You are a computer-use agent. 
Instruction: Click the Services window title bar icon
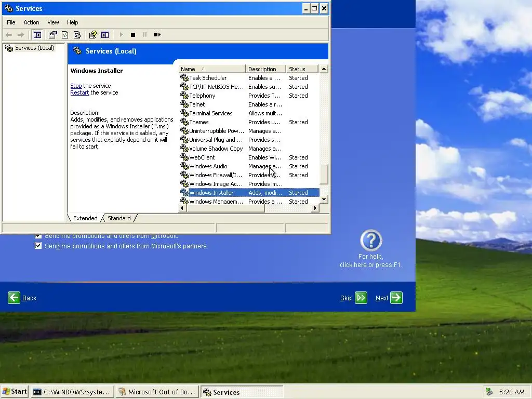[8, 8]
